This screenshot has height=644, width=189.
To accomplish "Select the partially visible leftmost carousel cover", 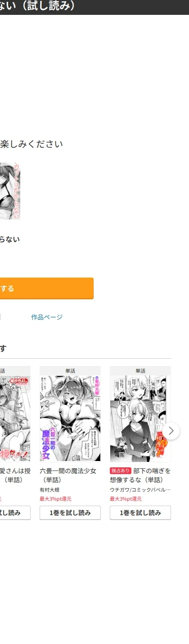I will (x=15, y=418).
